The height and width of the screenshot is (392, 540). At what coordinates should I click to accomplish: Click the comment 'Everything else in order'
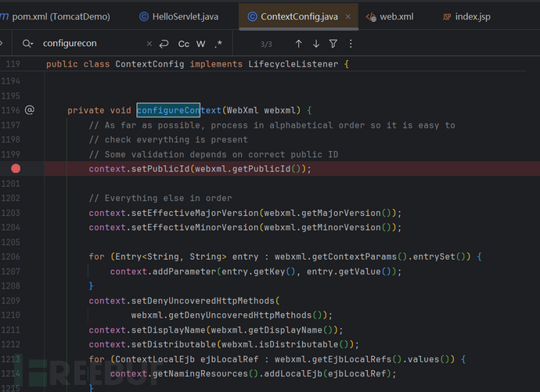pos(160,198)
